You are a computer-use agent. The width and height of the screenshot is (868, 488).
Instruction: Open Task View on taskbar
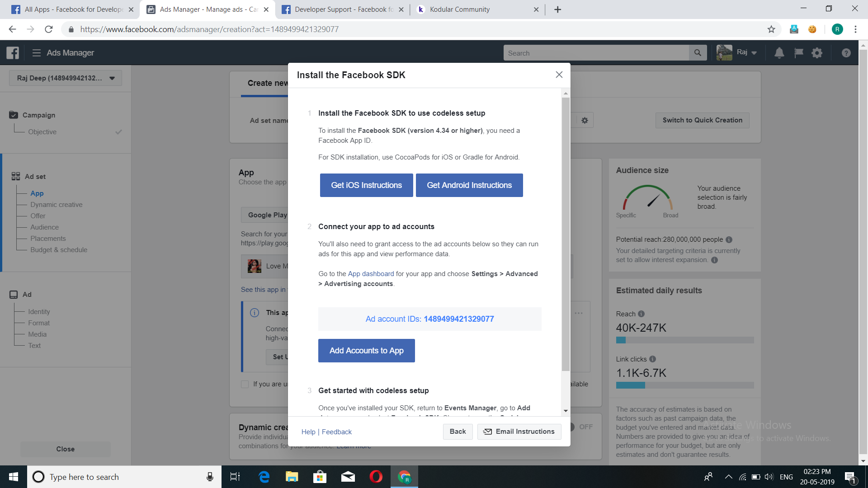[x=235, y=477]
